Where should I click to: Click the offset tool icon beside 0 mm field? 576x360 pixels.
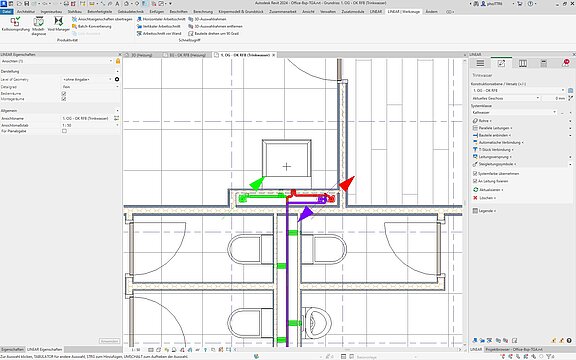click(570, 98)
